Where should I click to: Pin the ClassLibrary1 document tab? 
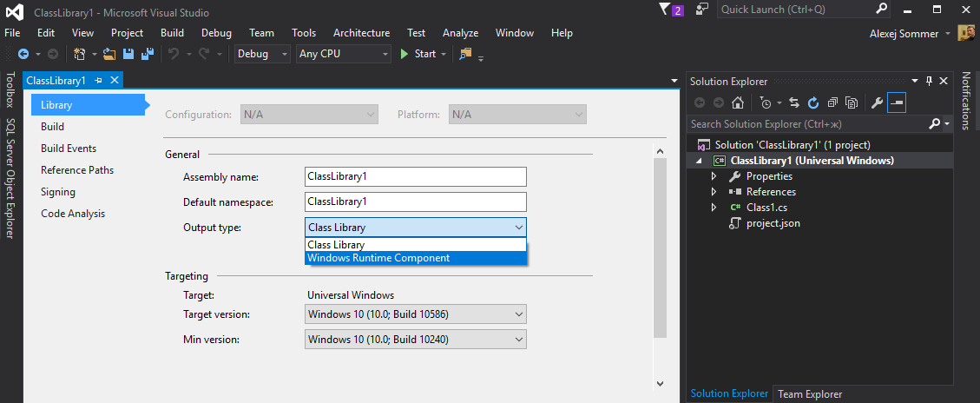98,81
